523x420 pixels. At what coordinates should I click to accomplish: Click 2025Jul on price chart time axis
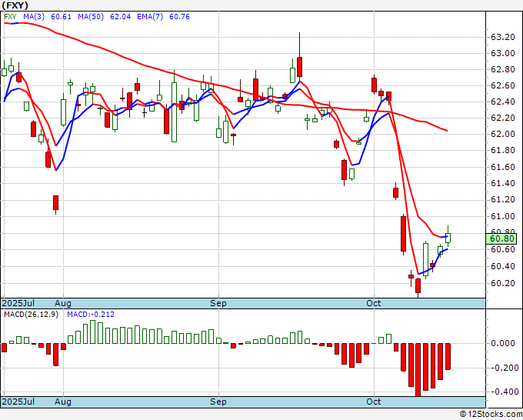coord(18,303)
